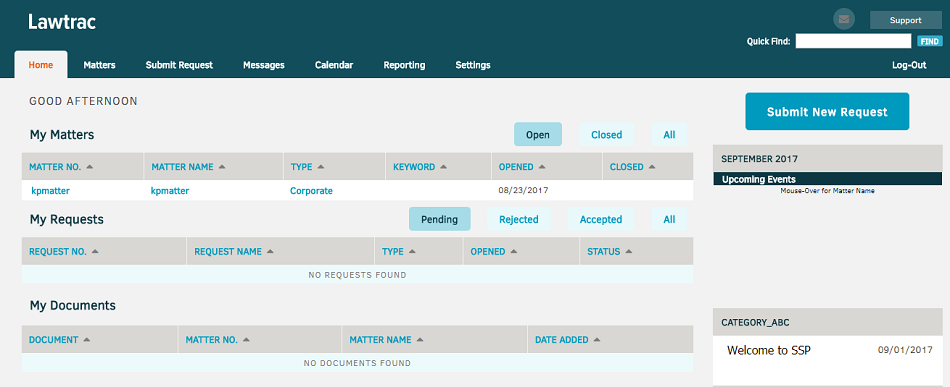The width and height of the screenshot is (950, 387).
Task: Open the Submit Request tab
Action: (x=179, y=65)
